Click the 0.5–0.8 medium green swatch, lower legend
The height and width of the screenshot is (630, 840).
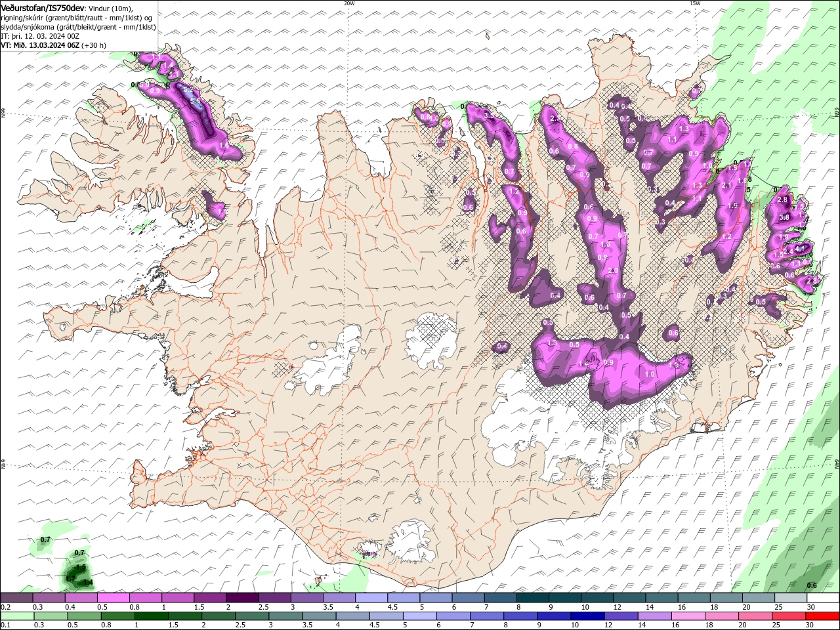pos(84,616)
